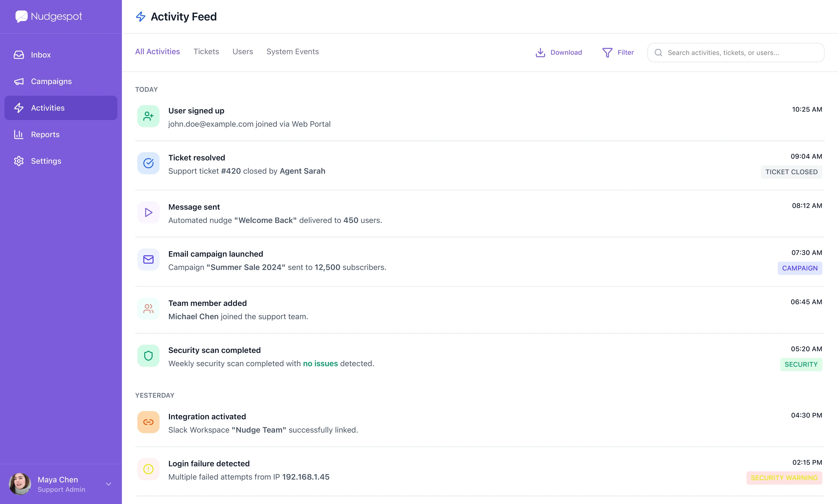Download the activity feed
Screen dimensions: 838x504
[559, 52]
